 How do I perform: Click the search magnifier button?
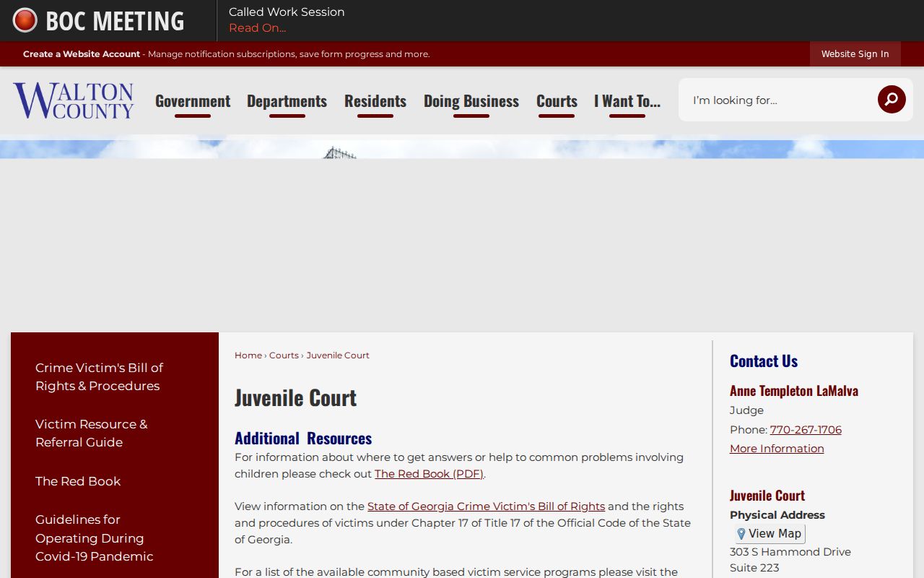892,100
